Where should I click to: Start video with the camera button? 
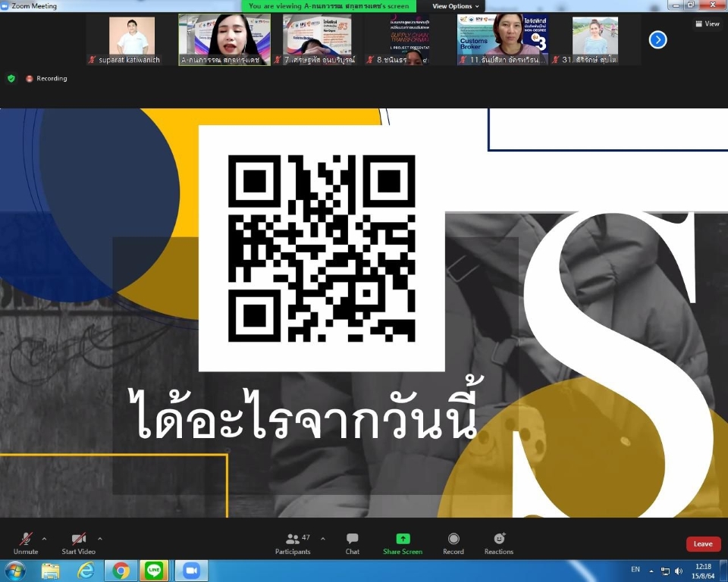tap(78, 543)
